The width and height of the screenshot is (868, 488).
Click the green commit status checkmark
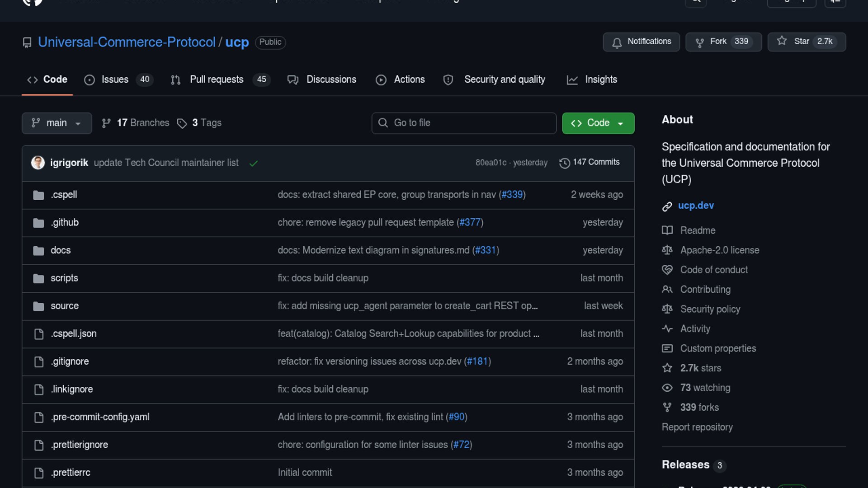(x=254, y=163)
